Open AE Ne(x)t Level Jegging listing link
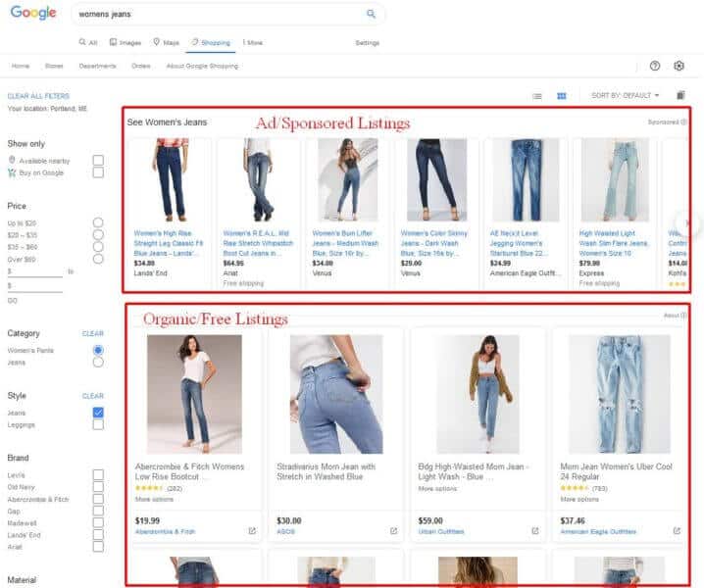704x588 pixels. pos(519,243)
